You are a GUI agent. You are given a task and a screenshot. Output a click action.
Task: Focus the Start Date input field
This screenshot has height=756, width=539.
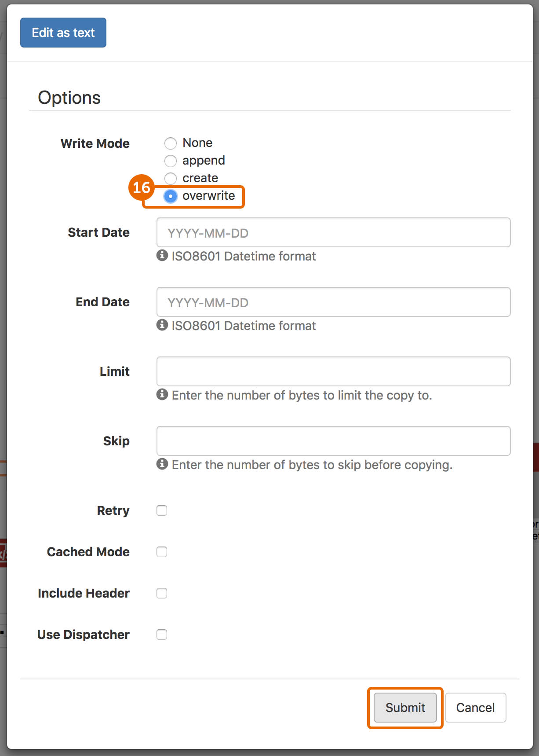[x=333, y=232]
